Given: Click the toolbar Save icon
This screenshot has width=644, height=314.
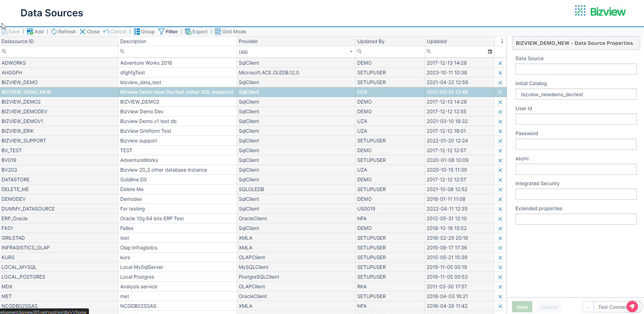Looking at the screenshot, I should pyautogui.click(x=5, y=32).
